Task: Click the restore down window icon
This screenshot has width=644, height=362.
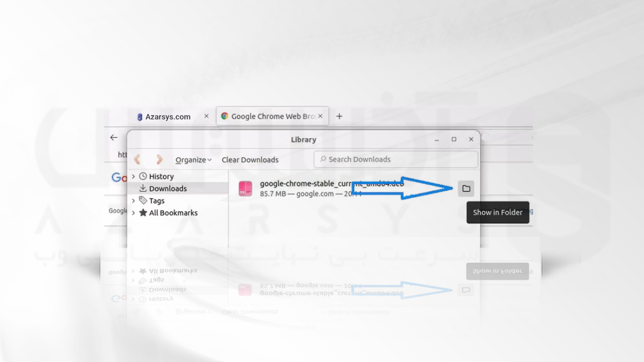Action: pos(454,139)
